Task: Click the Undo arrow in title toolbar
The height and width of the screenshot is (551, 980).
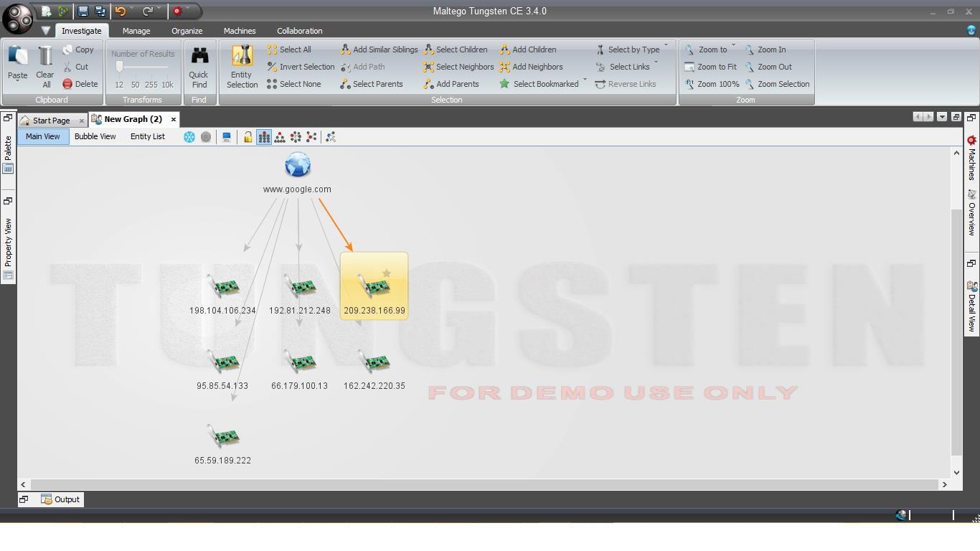Action: (x=120, y=11)
